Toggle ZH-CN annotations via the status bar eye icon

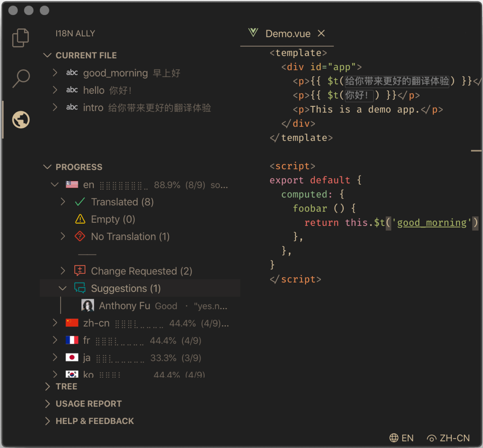point(431,438)
